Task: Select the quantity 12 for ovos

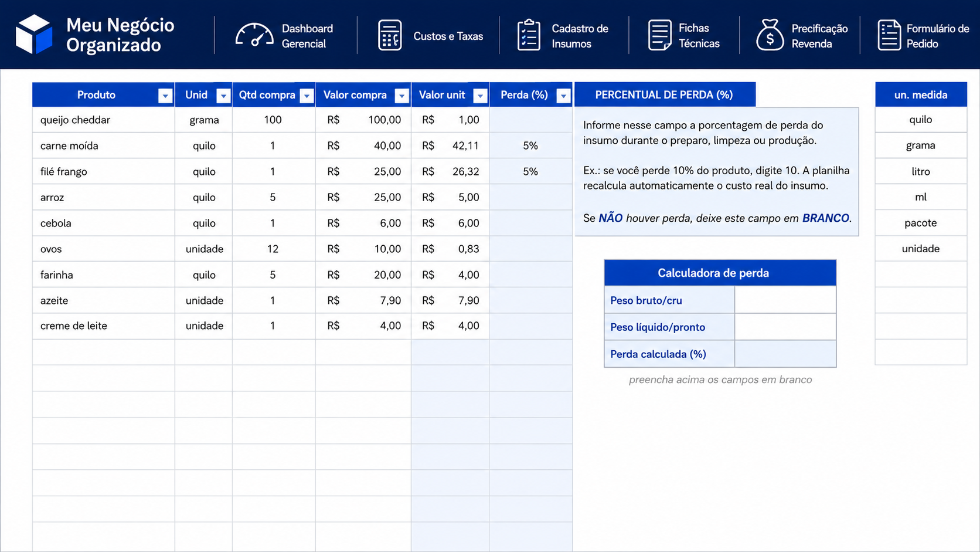Action: (x=273, y=249)
